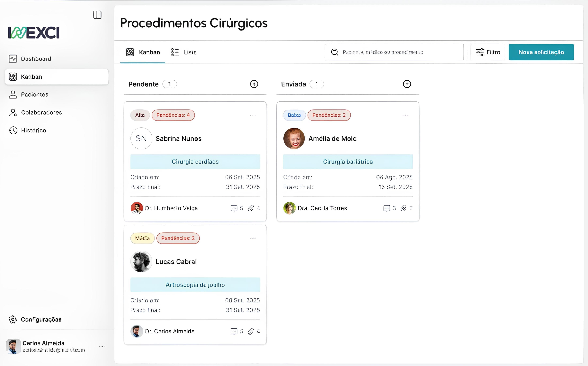
Task: Click the search magnifier icon
Action: tap(335, 52)
